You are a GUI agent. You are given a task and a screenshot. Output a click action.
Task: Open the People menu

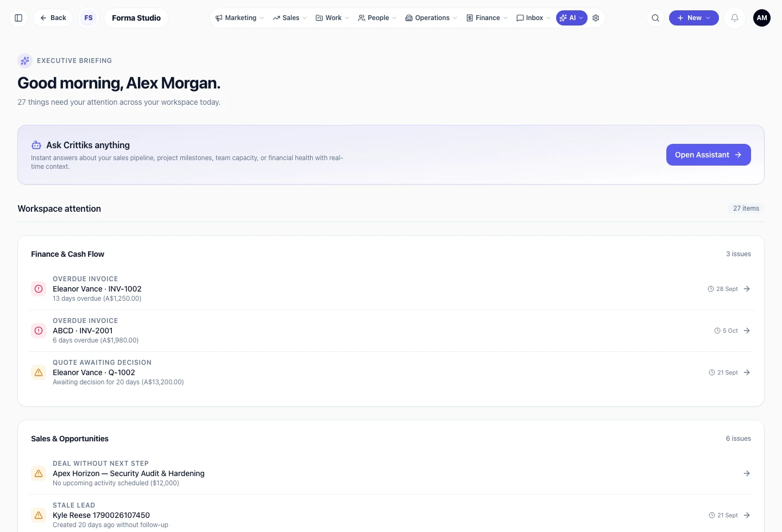[x=377, y=18]
